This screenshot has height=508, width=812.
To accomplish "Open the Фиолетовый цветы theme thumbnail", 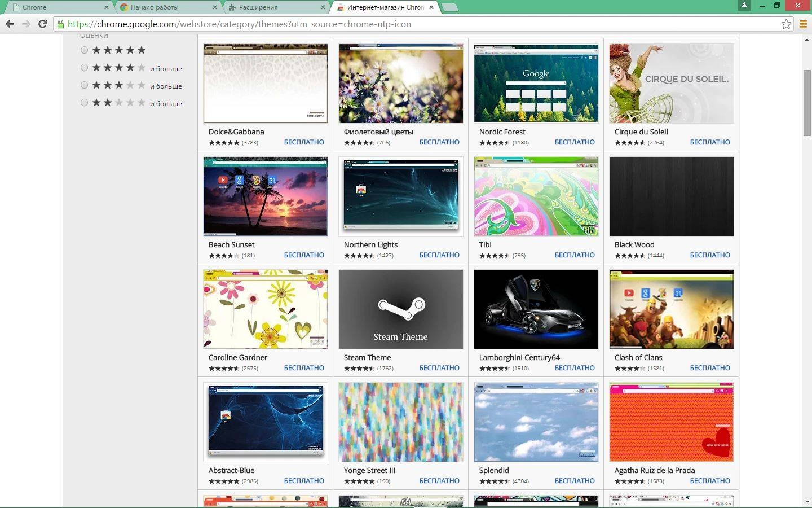I will tap(401, 84).
